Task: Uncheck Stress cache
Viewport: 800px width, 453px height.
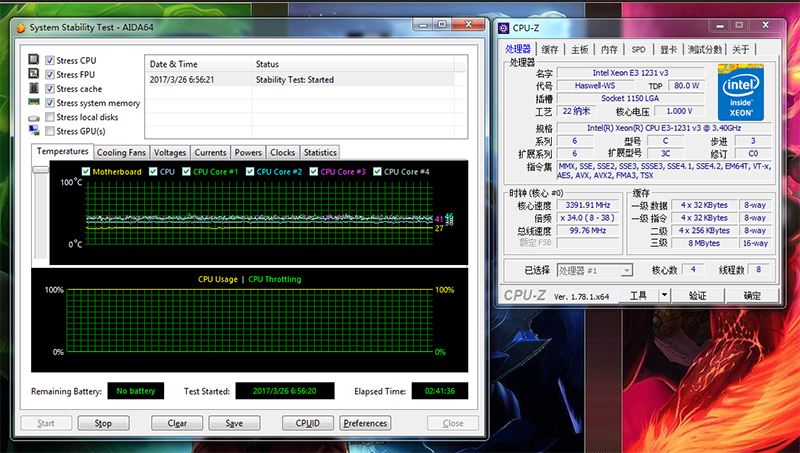Action: coord(49,89)
